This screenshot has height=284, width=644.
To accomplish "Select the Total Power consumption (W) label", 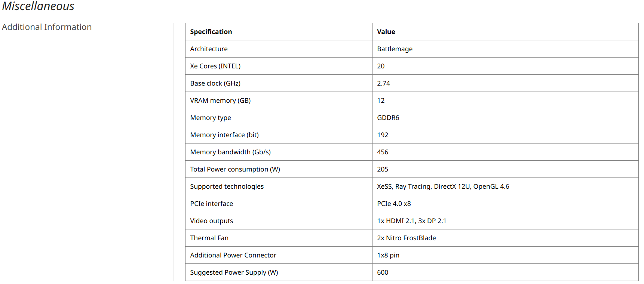I will (235, 169).
